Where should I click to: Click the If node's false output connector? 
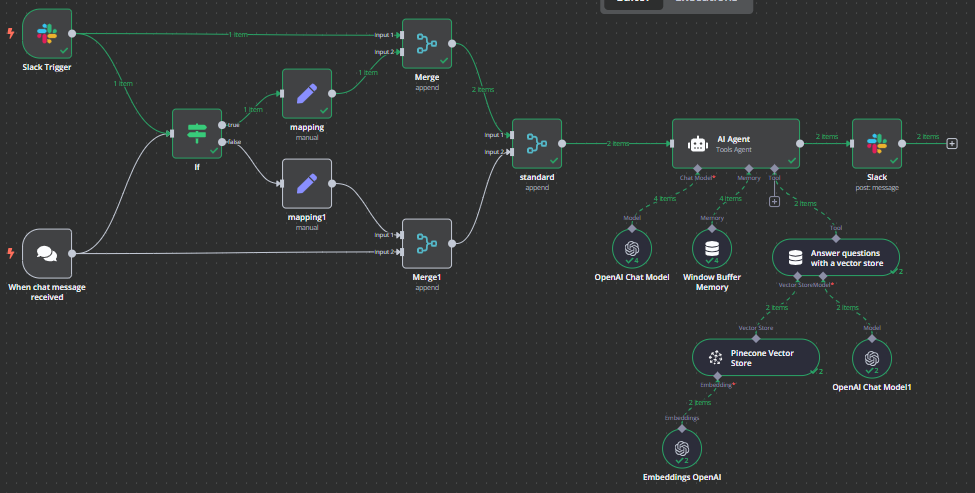[x=221, y=142]
